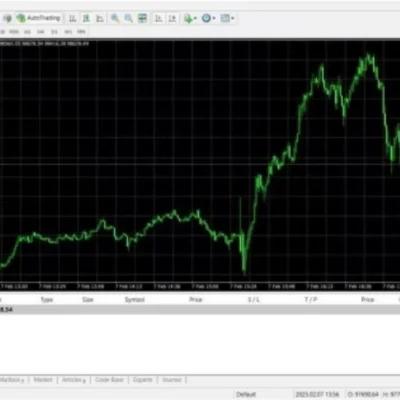Select the MN timeframe button

(x=81, y=32)
